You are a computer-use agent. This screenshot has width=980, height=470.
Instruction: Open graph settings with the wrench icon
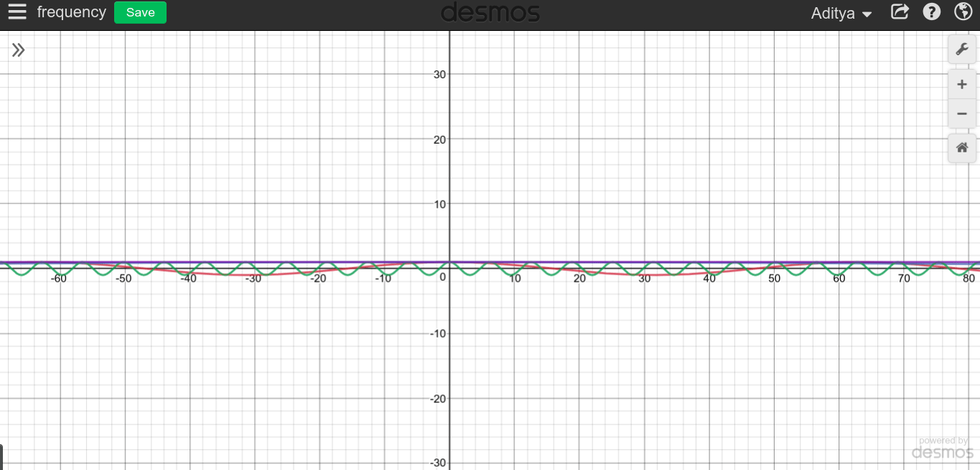[x=961, y=49]
